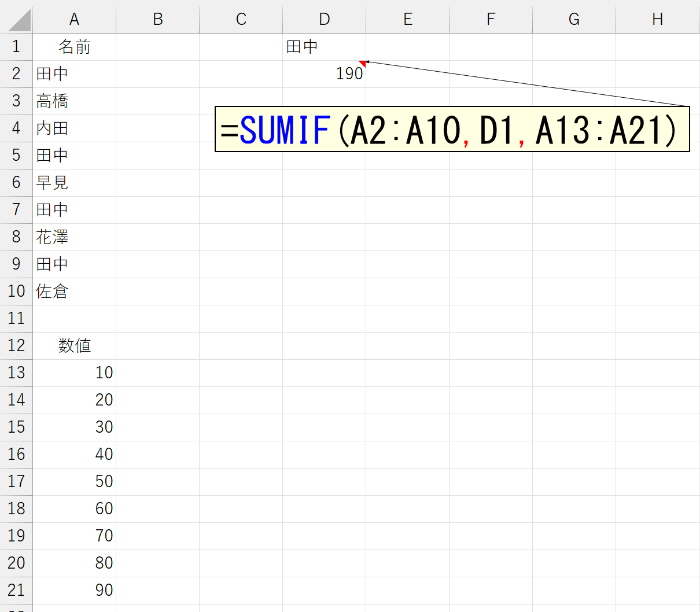
Task: Click cell A15 with value 30
Action: click(74, 427)
